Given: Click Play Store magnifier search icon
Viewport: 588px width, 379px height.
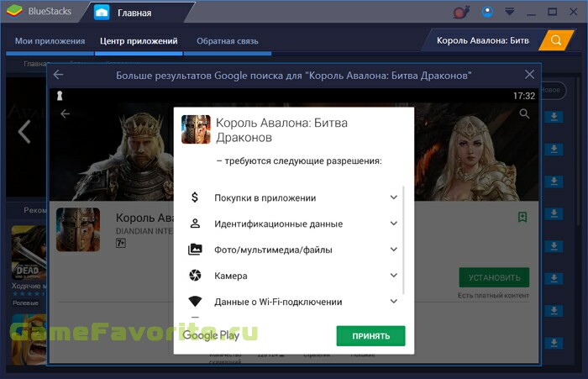Looking at the screenshot, I should [525, 113].
